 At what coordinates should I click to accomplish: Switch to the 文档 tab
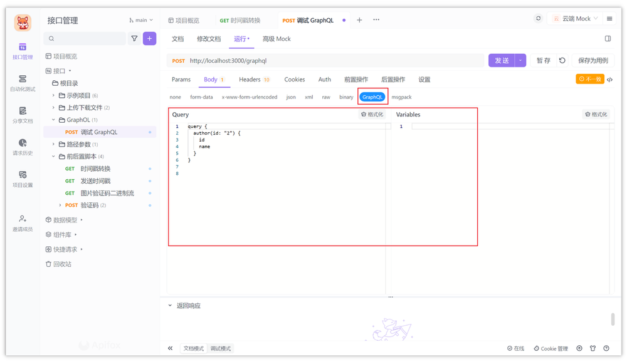(177, 39)
